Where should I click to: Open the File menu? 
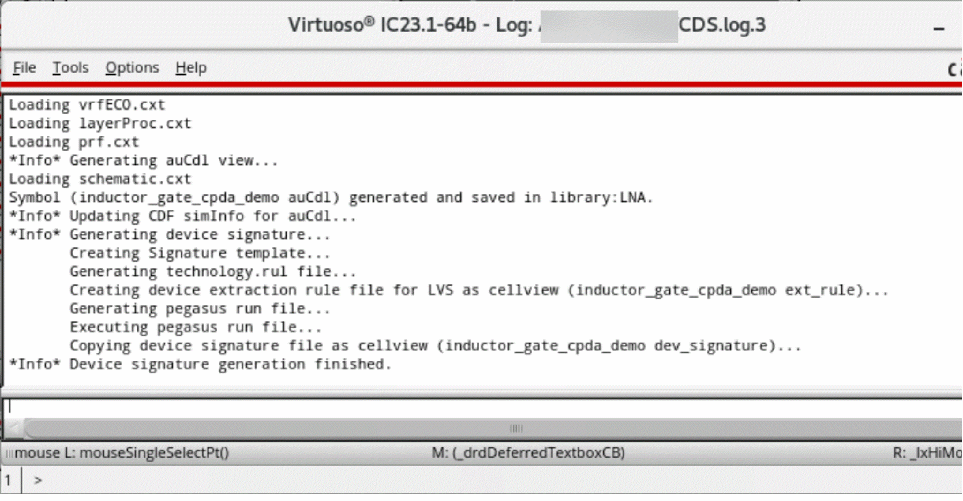click(x=24, y=68)
